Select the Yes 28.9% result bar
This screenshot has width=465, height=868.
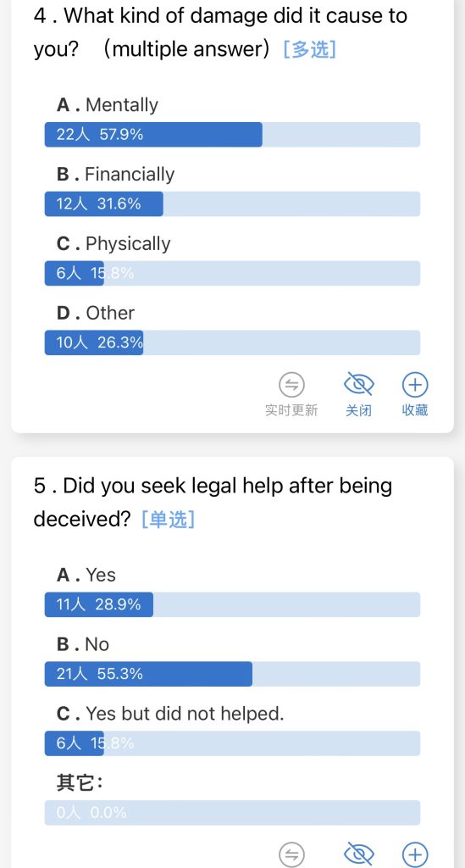point(232,604)
